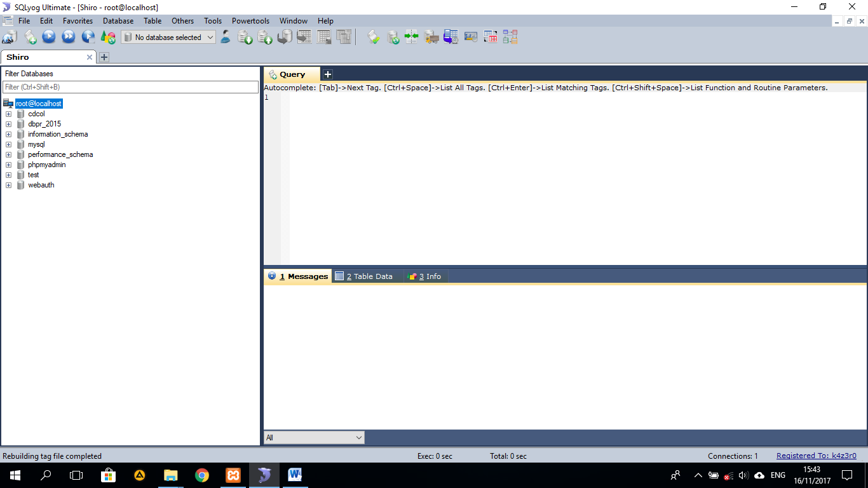Image resolution: width=868 pixels, height=488 pixels.
Task: Select the phpmyadmin database in the tree
Action: [x=46, y=165]
